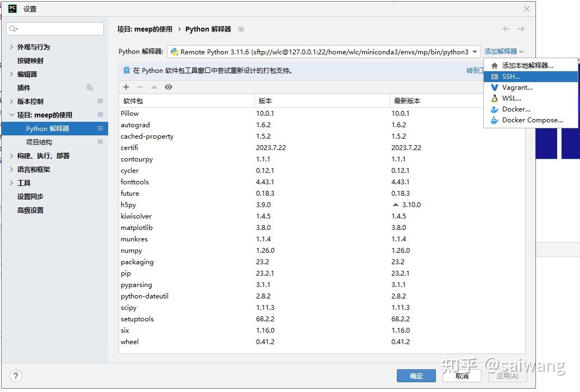Click the 转到 link next to the banner
The width and height of the screenshot is (580, 392).
click(x=472, y=70)
